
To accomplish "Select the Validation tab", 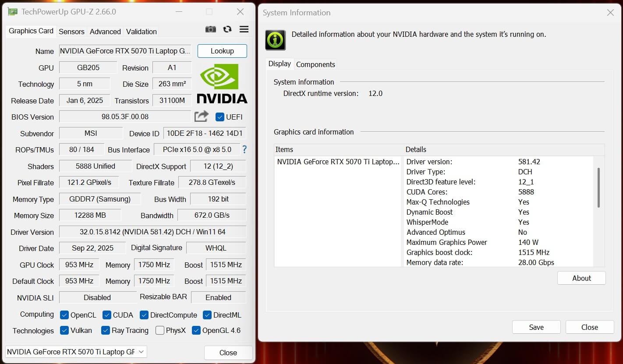I will pos(141,31).
